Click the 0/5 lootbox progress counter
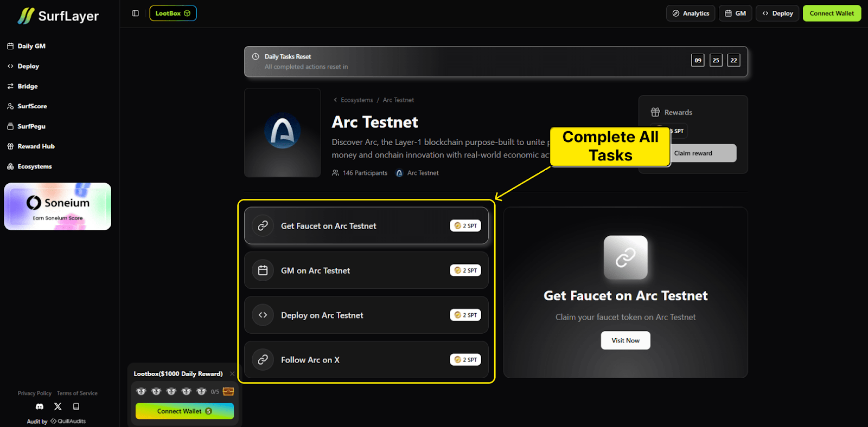 215,392
